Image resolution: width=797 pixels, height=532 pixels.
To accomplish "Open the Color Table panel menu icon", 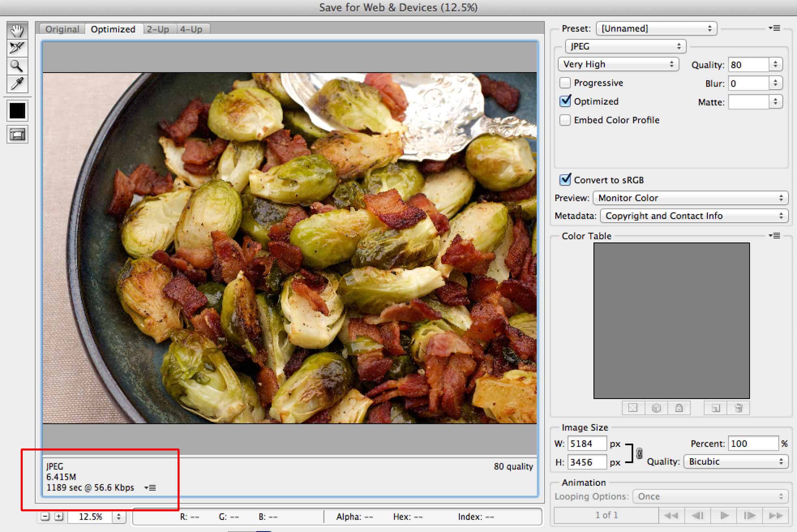I will [774, 236].
